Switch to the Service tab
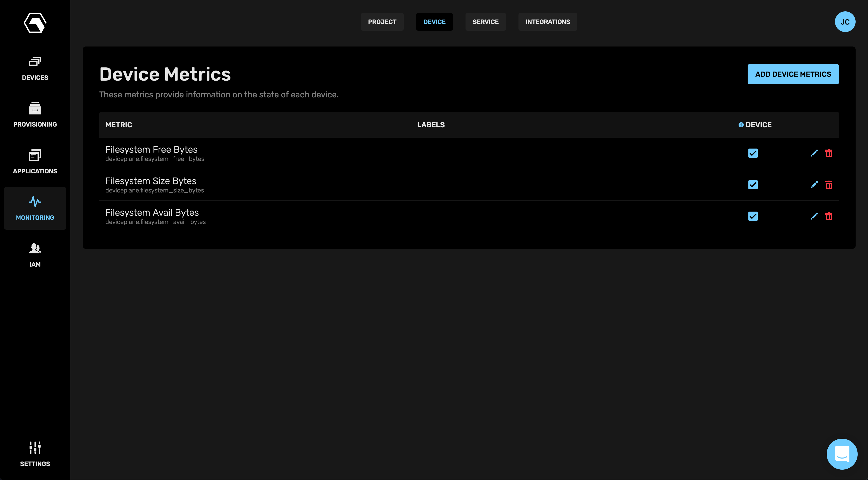Image resolution: width=868 pixels, height=480 pixels. [x=485, y=22]
